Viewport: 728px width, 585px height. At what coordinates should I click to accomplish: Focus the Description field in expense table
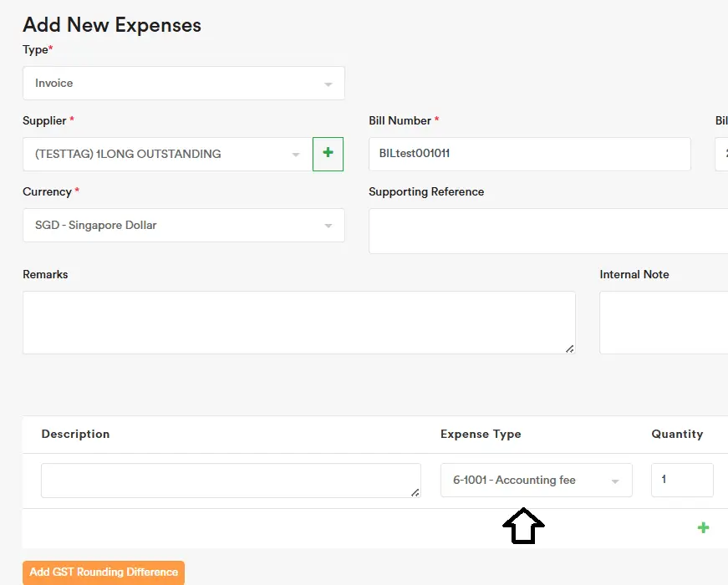point(231,480)
